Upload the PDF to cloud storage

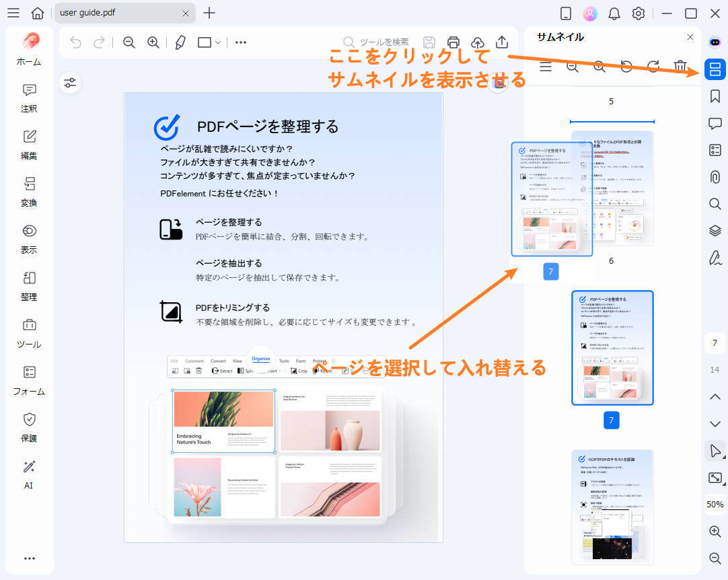[x=478, y=42]
